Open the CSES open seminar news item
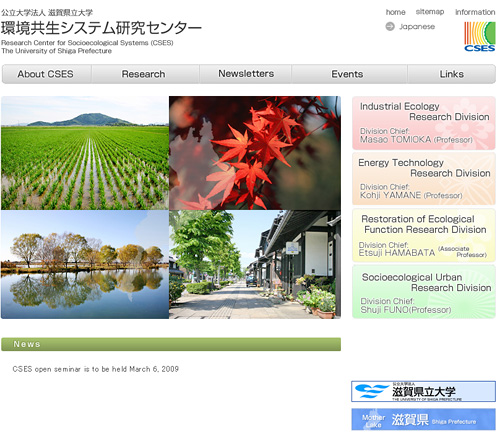The height and width of the screenshot is (436, 500). tap(96, 369)
